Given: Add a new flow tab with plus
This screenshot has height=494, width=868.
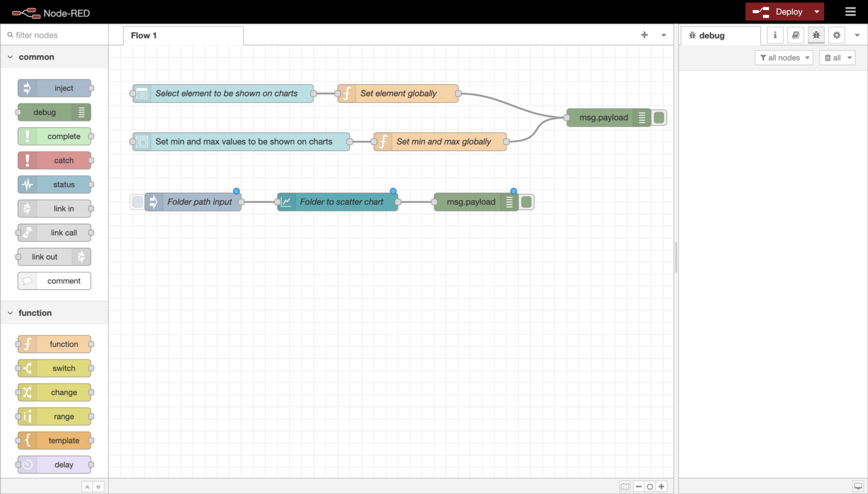Looking at the screenshot, I should click(644, 35).
